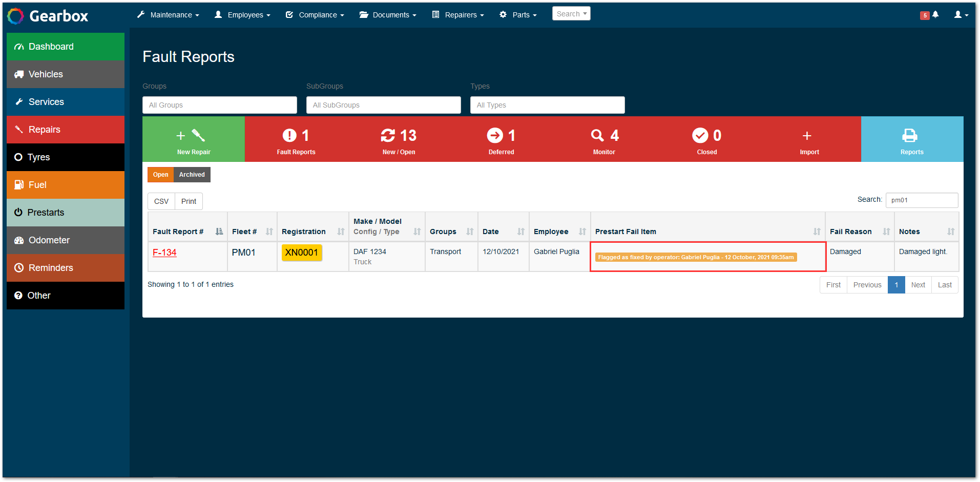
Task: Open the Fault Reports tile
Action: (296, 139)
